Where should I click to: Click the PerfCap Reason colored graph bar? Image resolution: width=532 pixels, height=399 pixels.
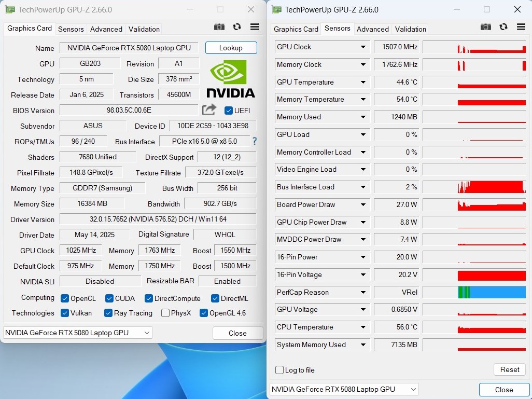[x=491, y=292]
